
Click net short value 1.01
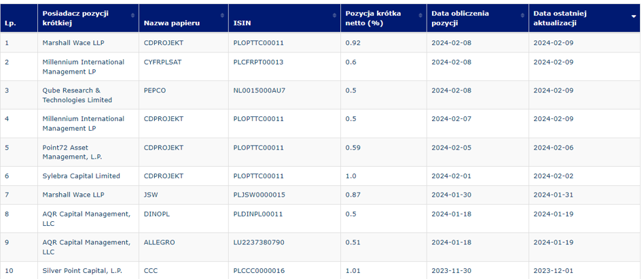coord(353,271)
